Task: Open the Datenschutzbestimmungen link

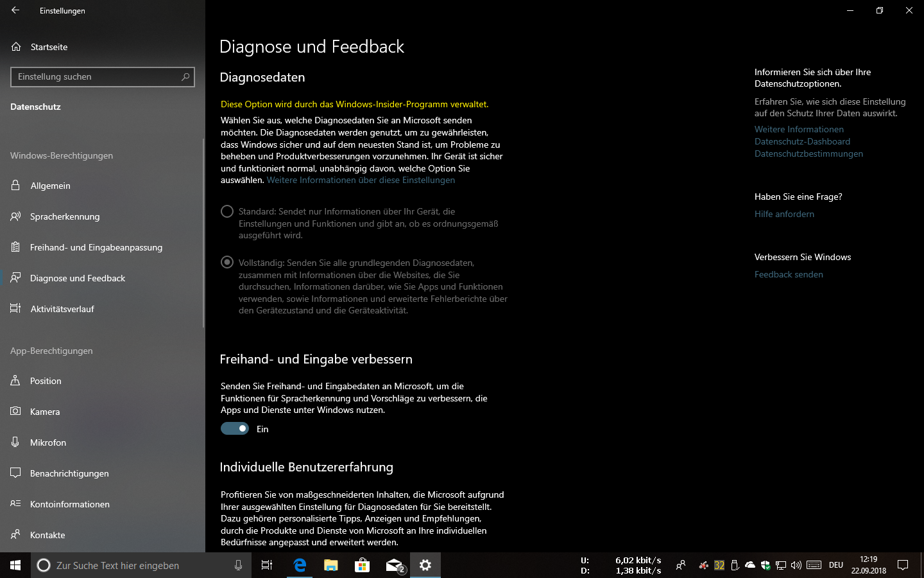Action: (x=809, y=153)
